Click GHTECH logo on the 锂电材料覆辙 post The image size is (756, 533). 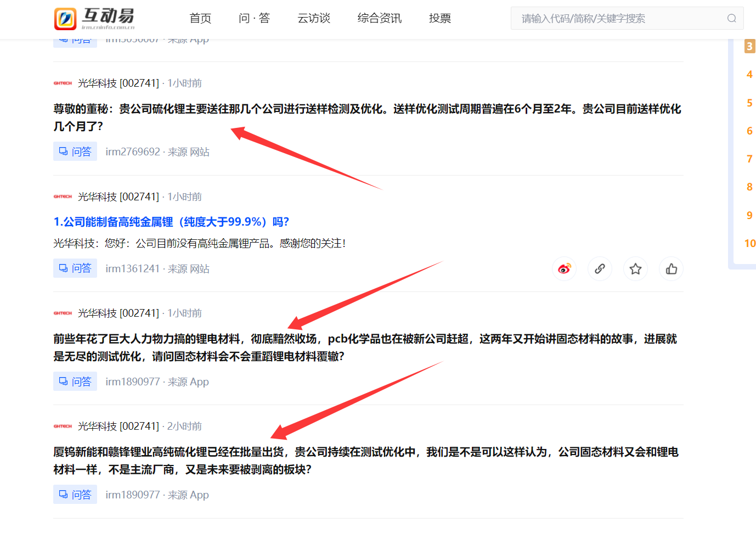click(63, 313)
